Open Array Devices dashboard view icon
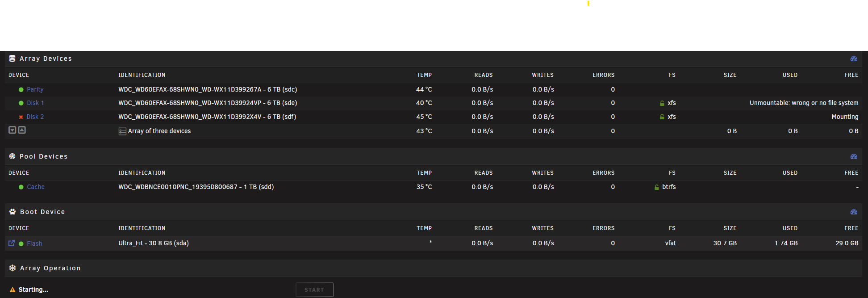 click(x=854, y=59)
